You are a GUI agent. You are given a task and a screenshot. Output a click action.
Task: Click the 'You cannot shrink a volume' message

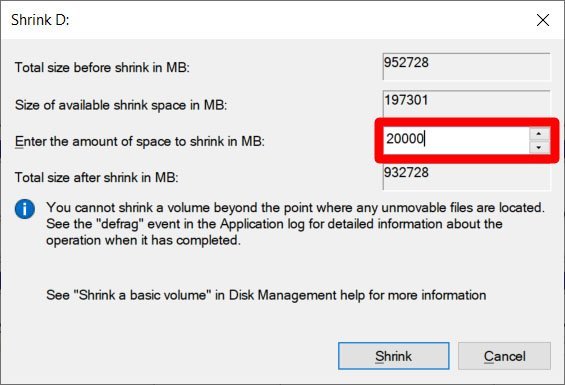[x=295, y=224]
